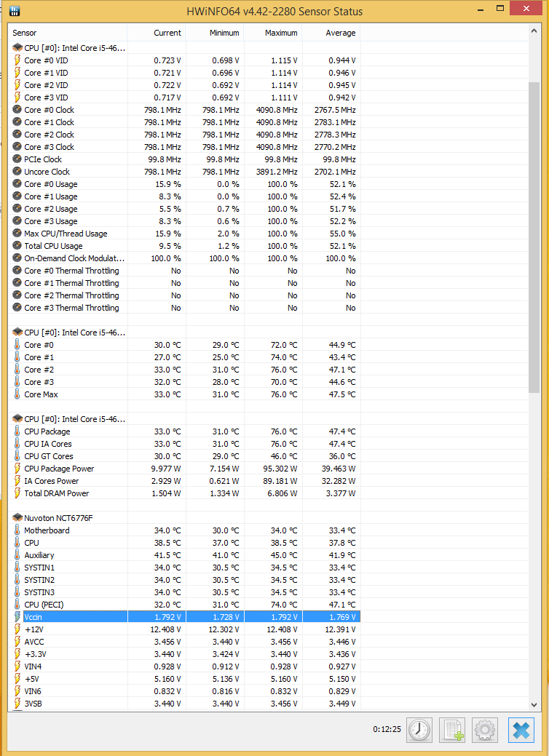
Task: Click the Current column header
Action: (157, 33)
